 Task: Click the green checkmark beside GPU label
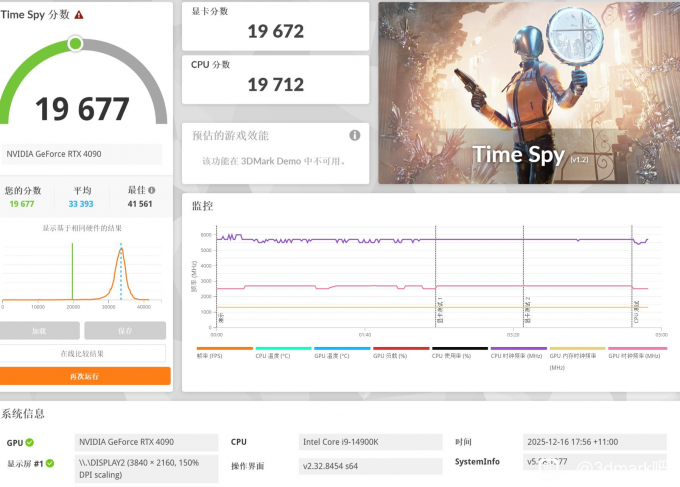(x=29, y=442)
